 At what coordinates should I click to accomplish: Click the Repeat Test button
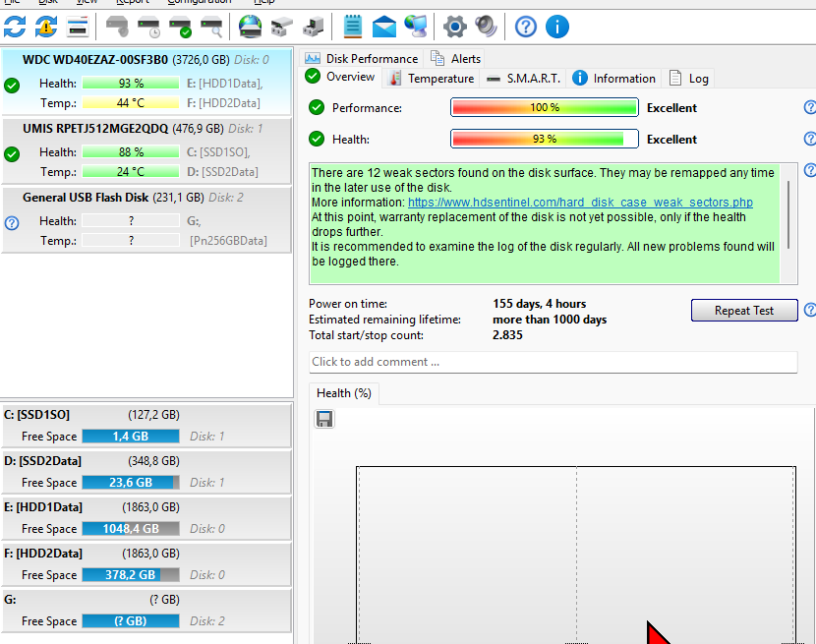tap(744, 311)
